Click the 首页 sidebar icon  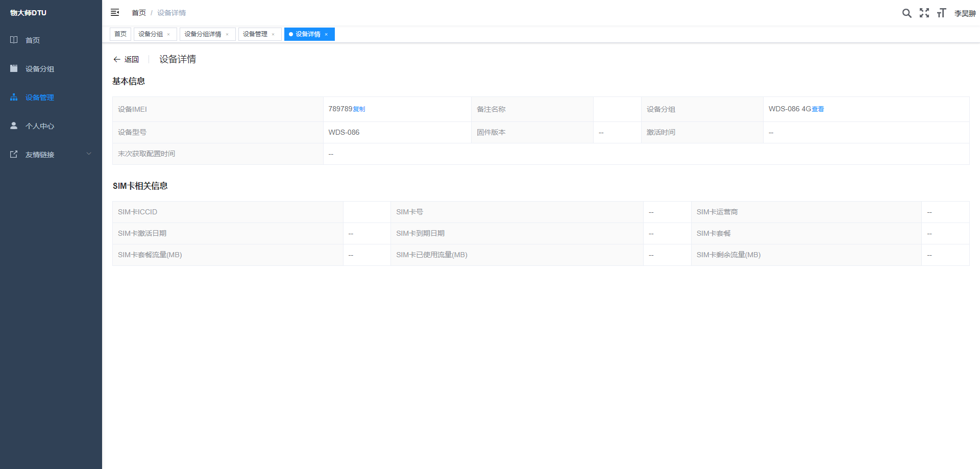[14, 40]
